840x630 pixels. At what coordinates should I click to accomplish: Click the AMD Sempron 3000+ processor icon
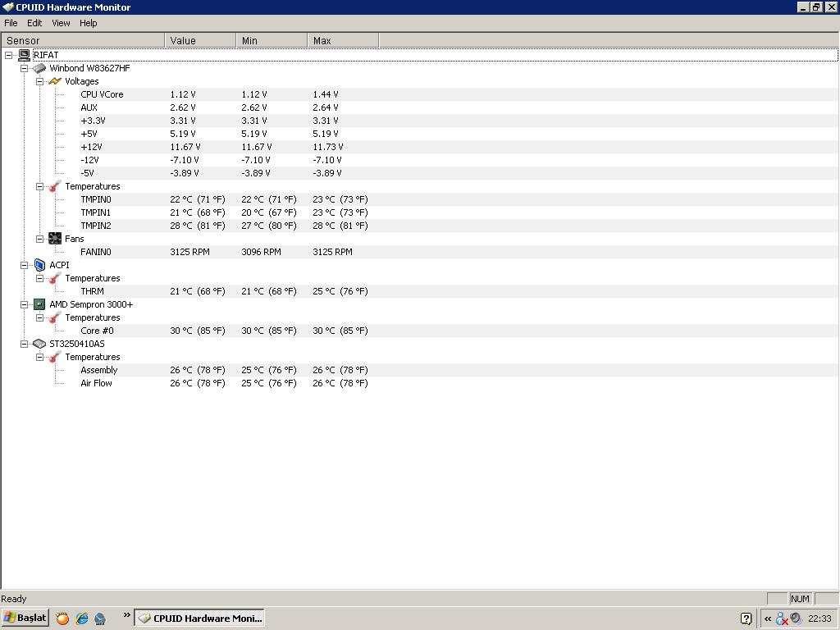pos(39,304)
